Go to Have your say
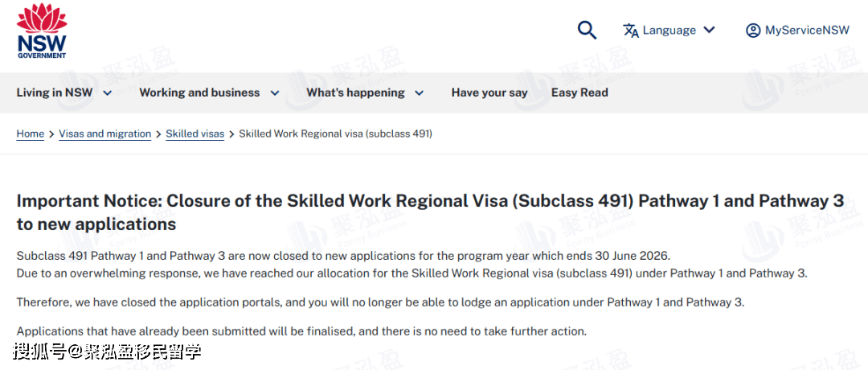The image size is (868, 370). 489,92
